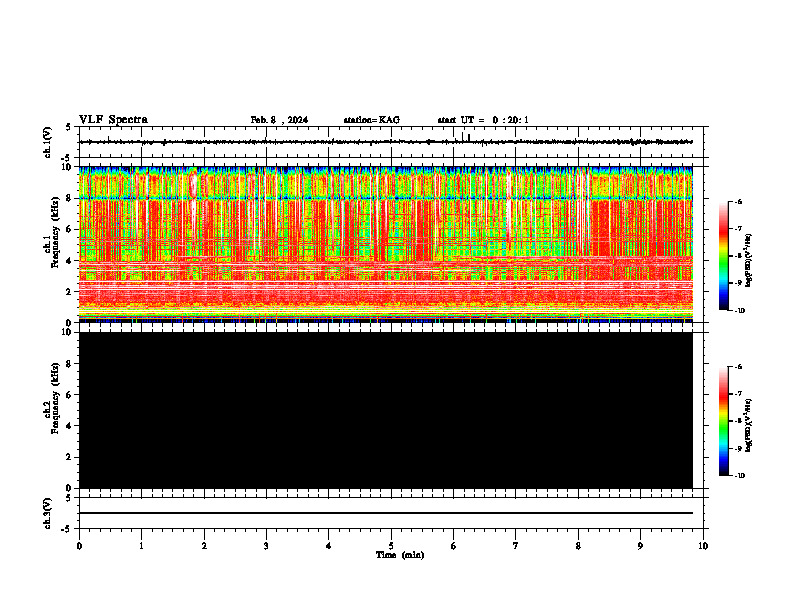Click the "-6" tick on ch.1 color bar
This screenshot has width=792, height=612.
737,202
